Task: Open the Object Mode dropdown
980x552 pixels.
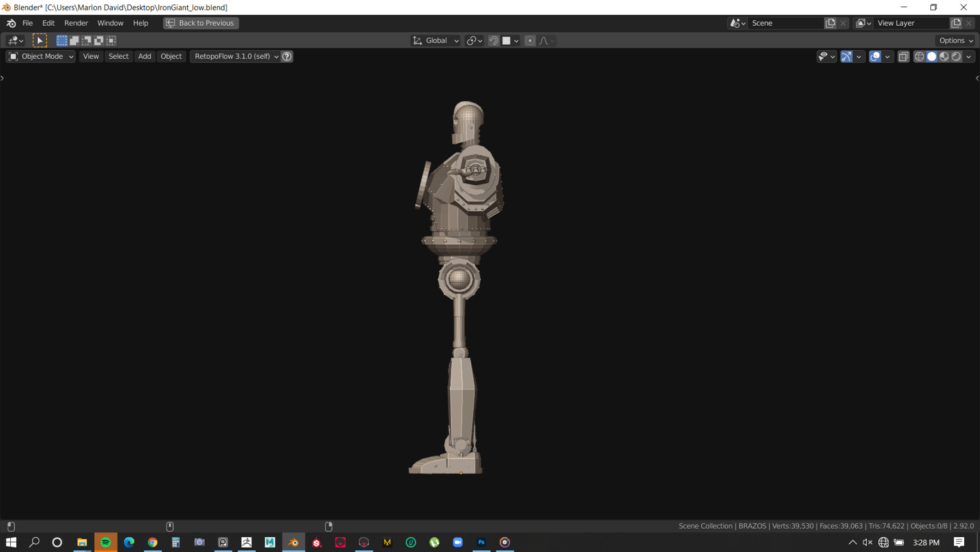Action: (41, 57)
